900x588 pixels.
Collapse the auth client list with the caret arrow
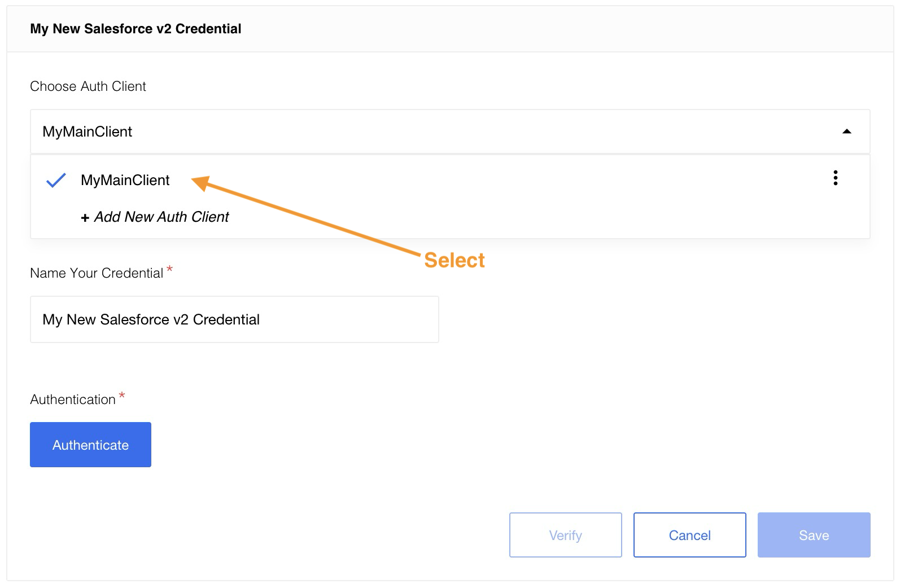pos(846,131)
